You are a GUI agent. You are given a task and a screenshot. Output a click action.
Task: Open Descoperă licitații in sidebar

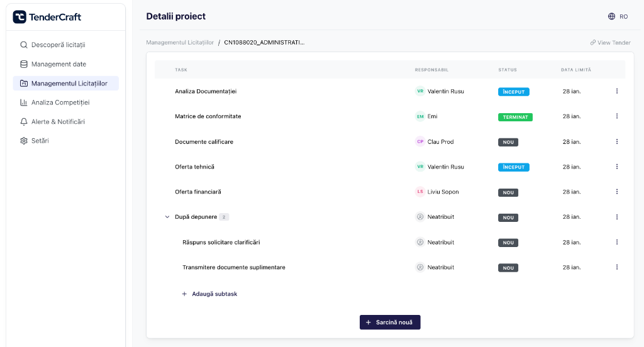click(58, 45)
